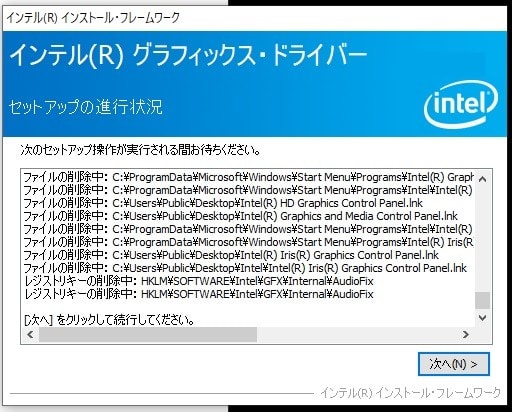Click the horizontal scroll right arrow

pyautogui.click(x=466, y=334)
